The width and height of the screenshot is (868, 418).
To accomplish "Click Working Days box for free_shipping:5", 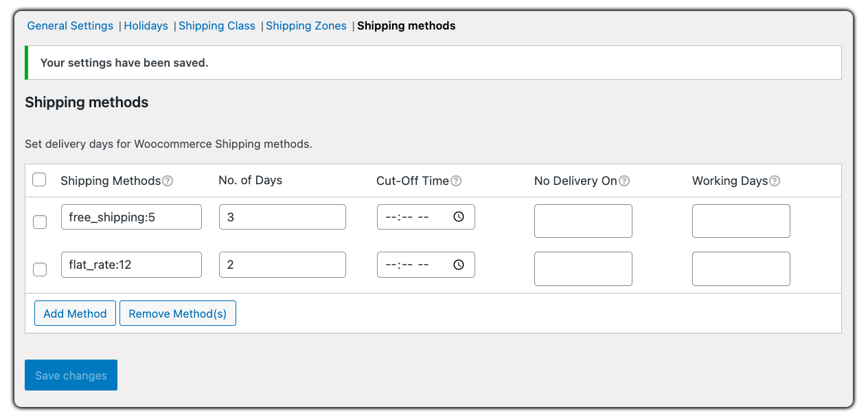I will [x=741, y=221].
